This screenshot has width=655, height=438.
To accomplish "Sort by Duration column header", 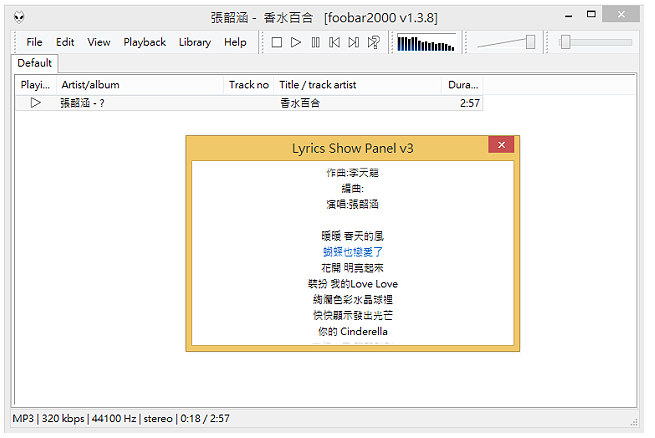I will point(462,85).
